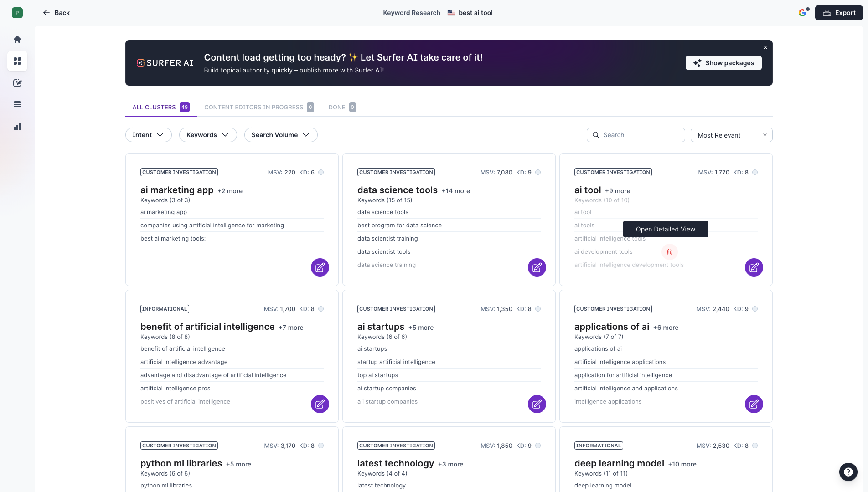Click the Show packages button
Screen dimensions: 868x492
click(723, 63)
